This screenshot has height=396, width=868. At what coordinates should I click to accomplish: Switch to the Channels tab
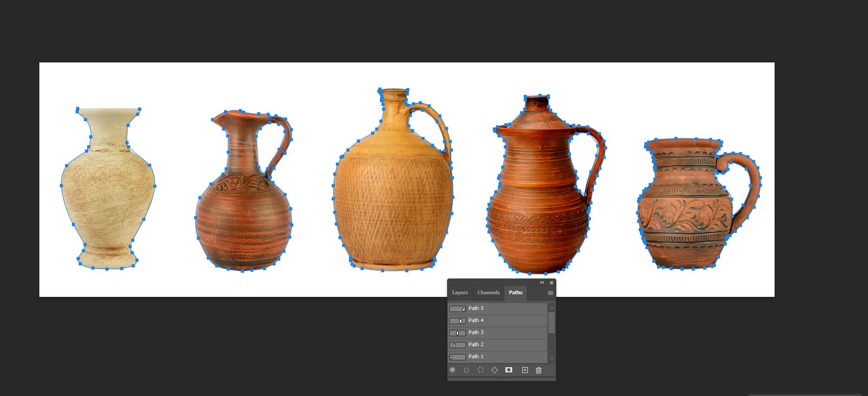[488, 293]
